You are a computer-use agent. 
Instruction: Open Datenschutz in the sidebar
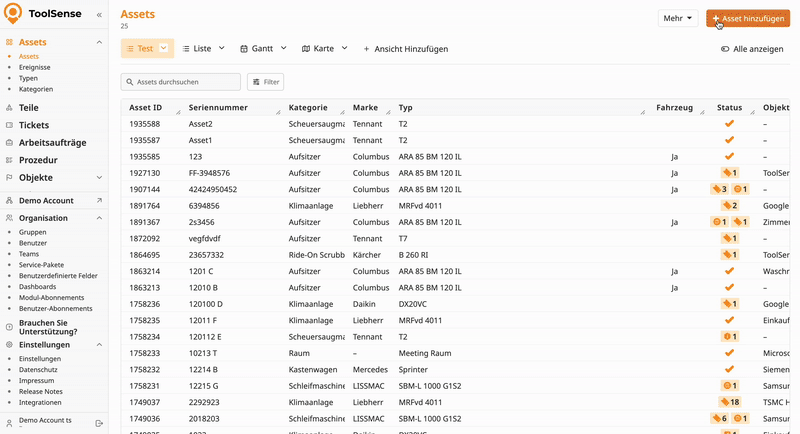tap(38, 370)
